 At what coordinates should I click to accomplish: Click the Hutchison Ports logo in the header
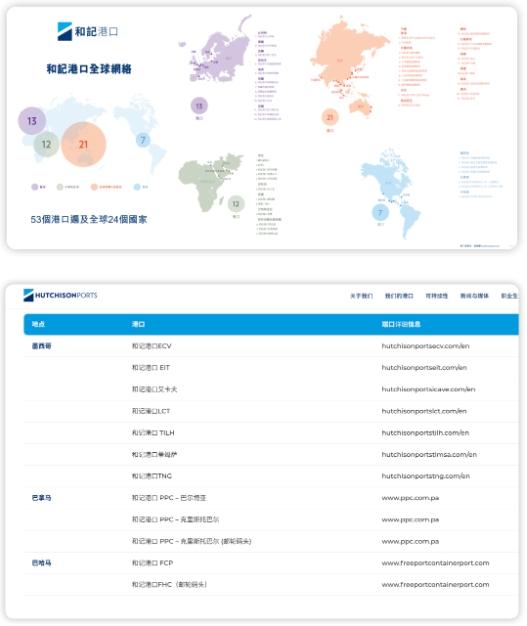pos(60,295)
